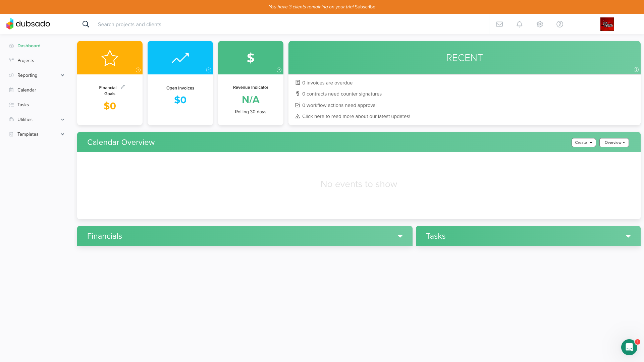Open the Revenue Indicator help tooltip
644x362 pixels.
coord(279,70)
